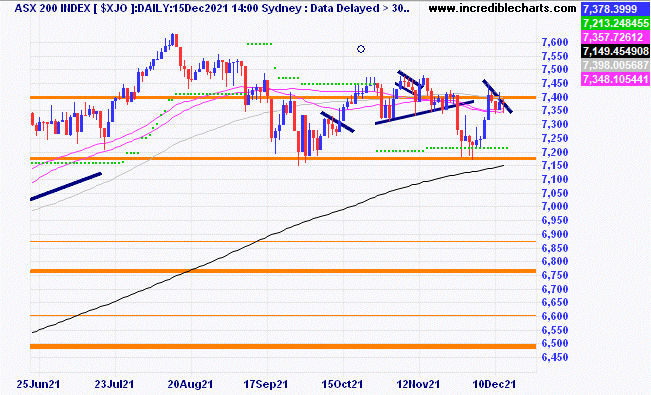Click the 25Jun21 date axis label
Screen dimensions: 651x395
click(38, 384)
